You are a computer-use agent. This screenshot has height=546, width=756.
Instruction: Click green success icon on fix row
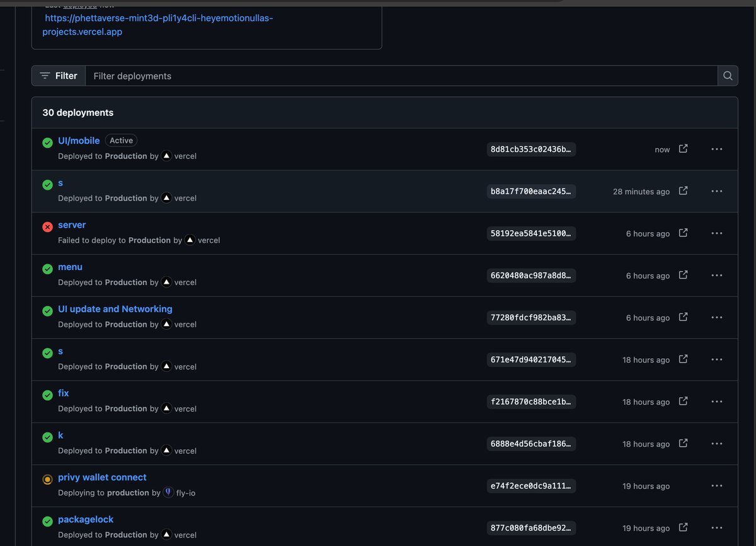pos(47,395)
